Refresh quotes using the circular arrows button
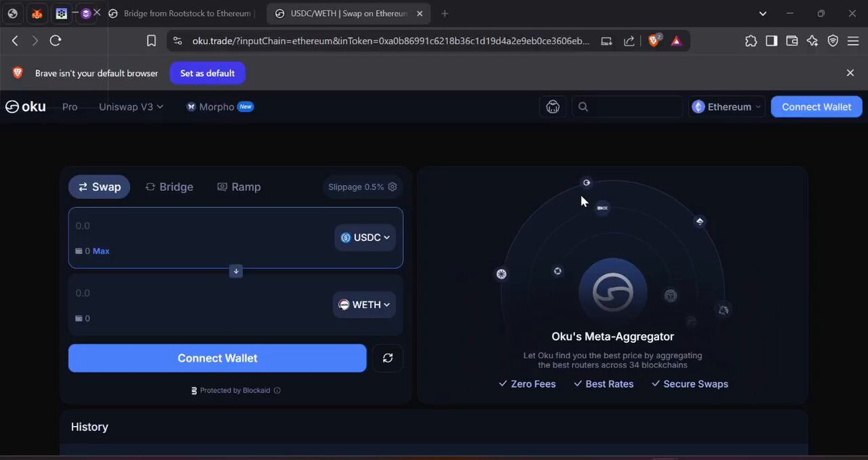The image size is (868, 460). [x=388, y=358]
